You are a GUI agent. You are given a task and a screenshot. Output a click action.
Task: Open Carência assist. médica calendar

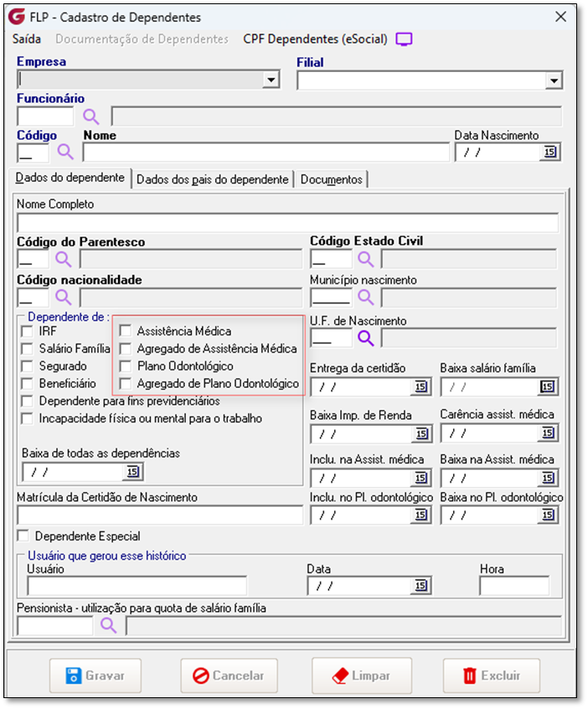[547, 432]
